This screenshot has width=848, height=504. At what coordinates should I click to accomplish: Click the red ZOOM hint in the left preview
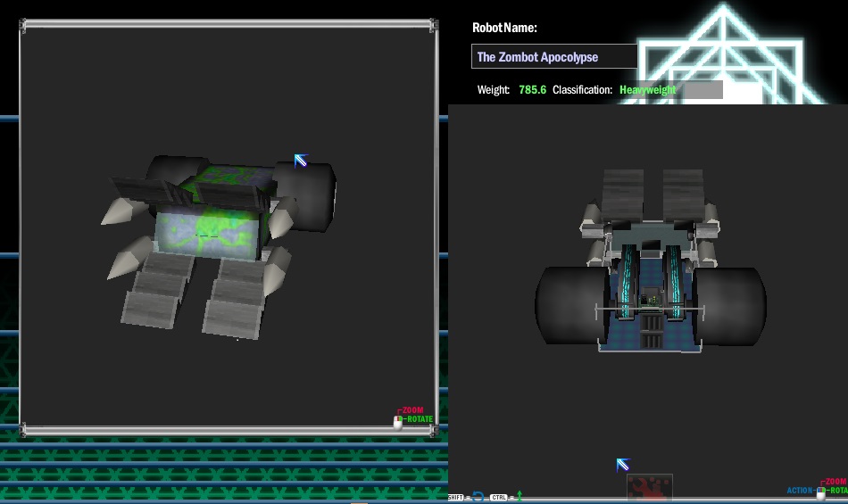tap(412, 410)
